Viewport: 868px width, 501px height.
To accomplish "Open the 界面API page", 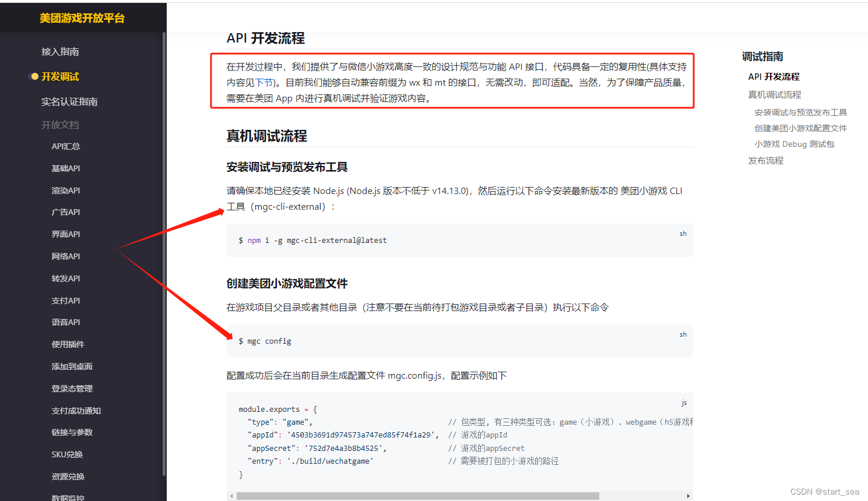I will coord(66,234).
